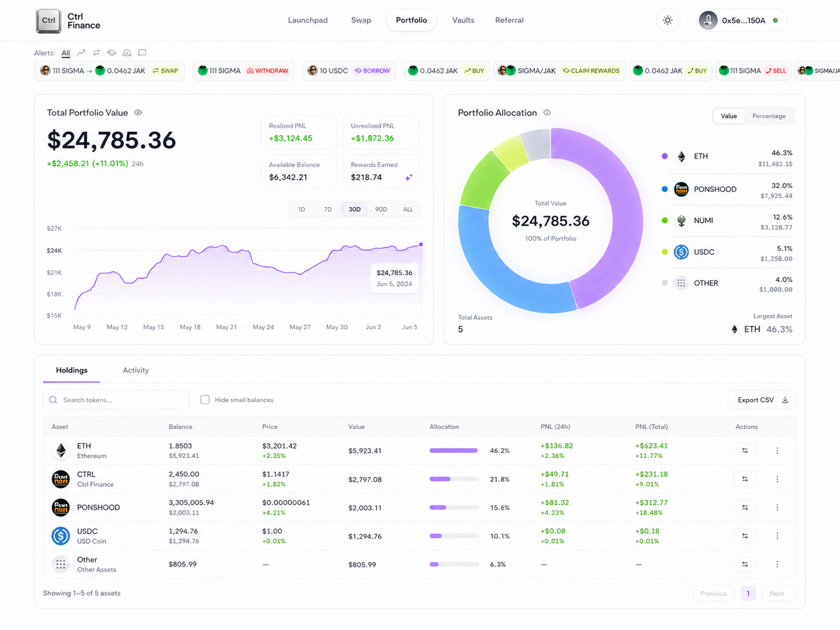Open the 111 SIGMA SELL alert
Image resolution: width=840 pixels, height=630 pixels.
(x=753, y=71)
